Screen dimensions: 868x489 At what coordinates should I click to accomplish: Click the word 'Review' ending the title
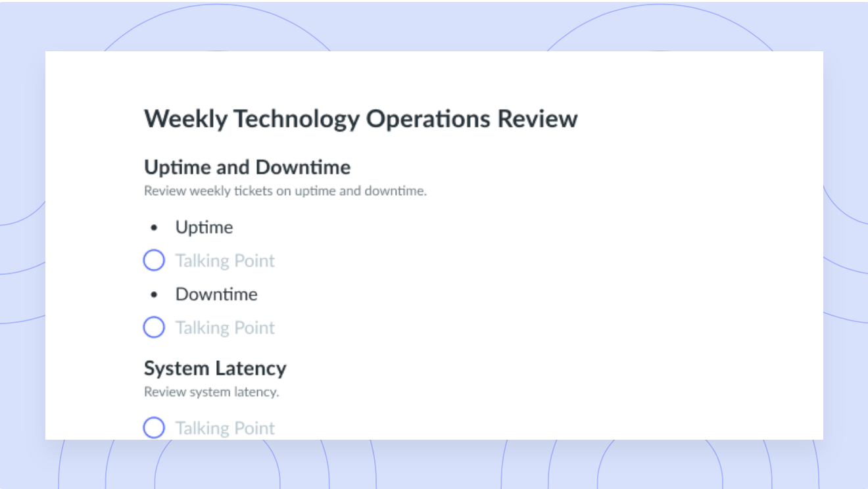pyautogui.click(x=537, y=119)
